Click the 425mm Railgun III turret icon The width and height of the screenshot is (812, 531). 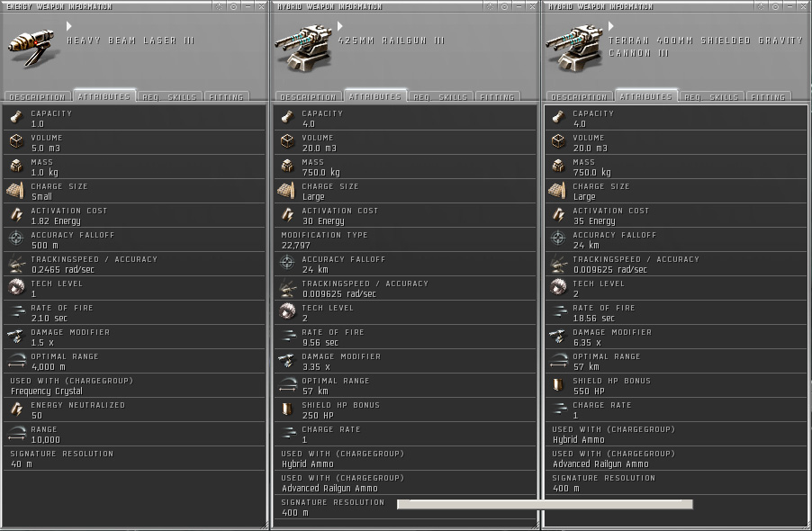coord(303,48)
